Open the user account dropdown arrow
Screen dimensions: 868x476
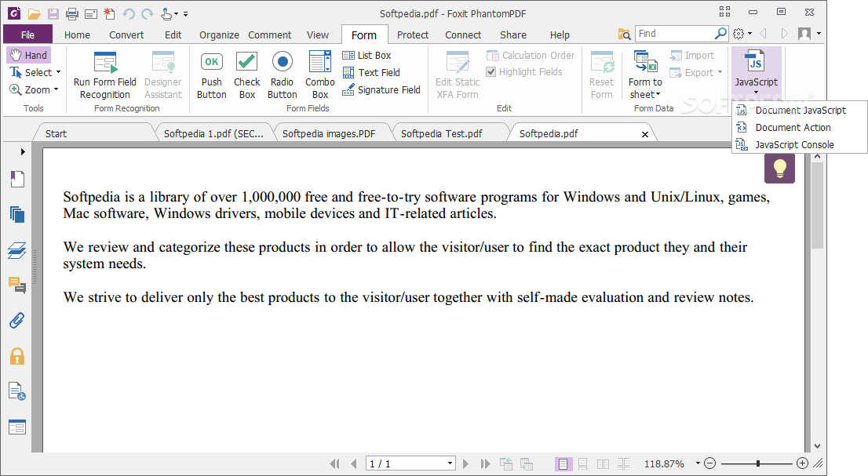(x=819, y=34)
